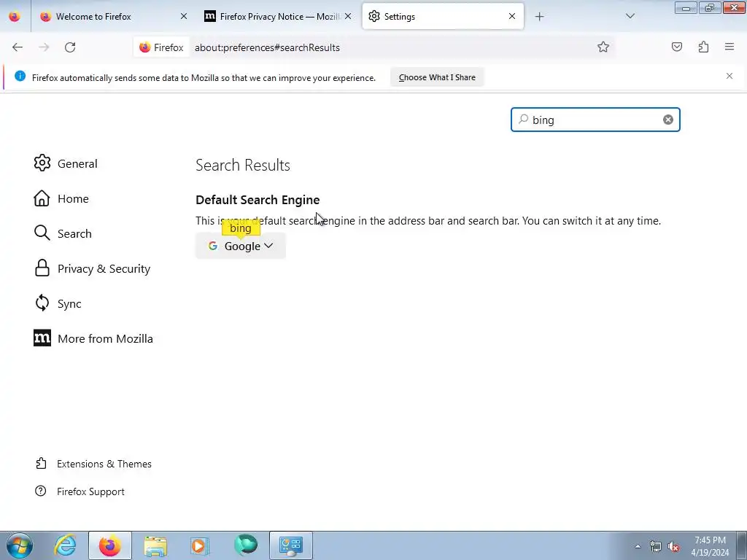747x560 pixels.
Task: Open the Save to Pocket button
Action: click(676, 47)
